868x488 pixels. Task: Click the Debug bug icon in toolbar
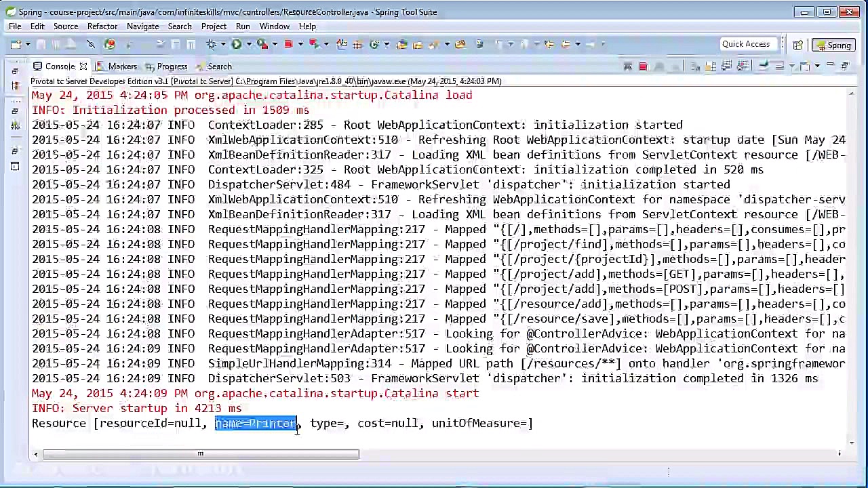[x=212, y=45]
